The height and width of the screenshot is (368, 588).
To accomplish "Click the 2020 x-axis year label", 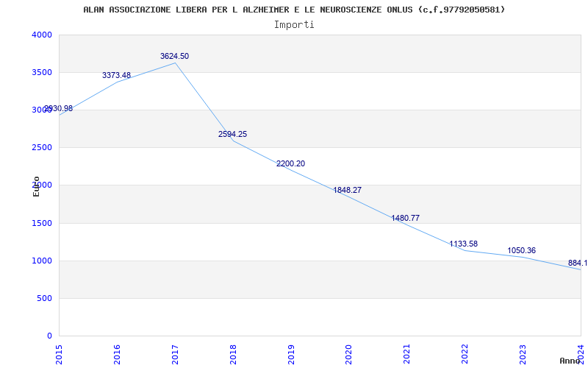I will (x=348, y=354).
